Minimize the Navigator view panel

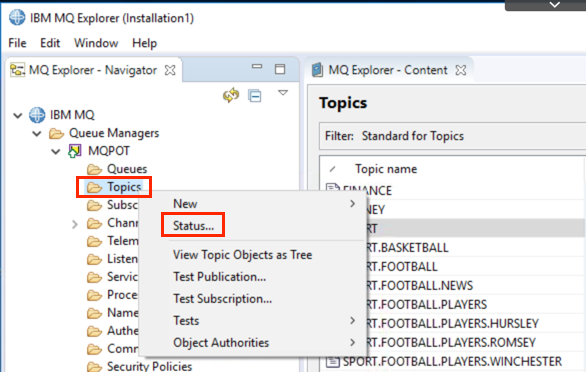(257, 67)
